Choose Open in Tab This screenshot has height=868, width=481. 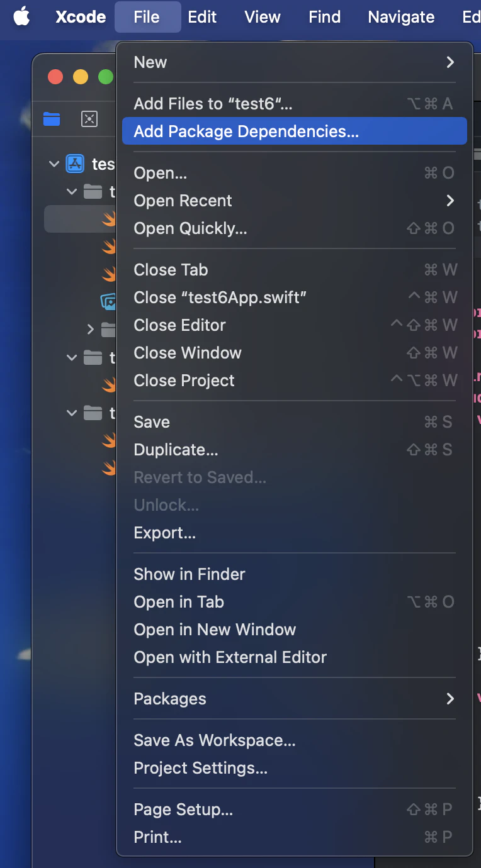click(x=295, y=602)
